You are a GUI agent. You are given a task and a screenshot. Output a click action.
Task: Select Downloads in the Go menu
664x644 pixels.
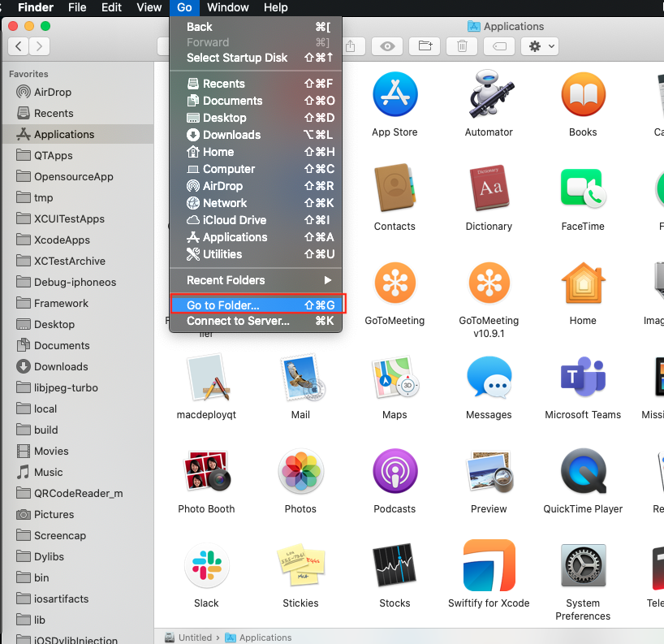(x=256, y=135)
